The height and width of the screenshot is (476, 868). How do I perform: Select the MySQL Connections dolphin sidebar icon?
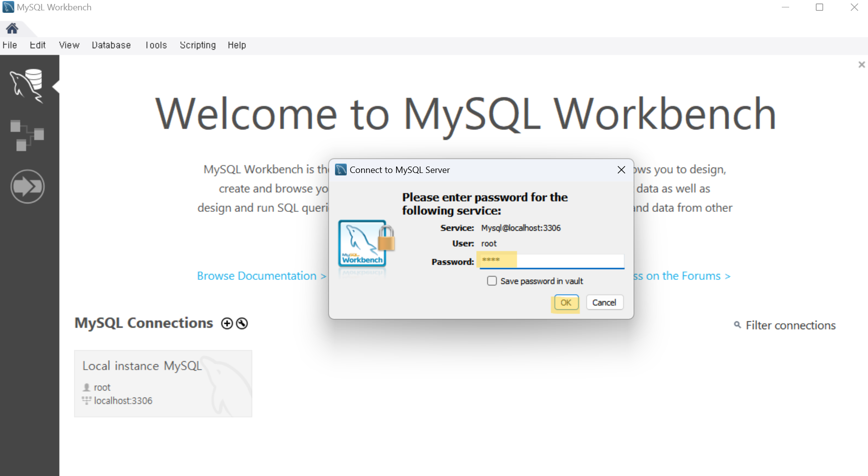pos(27,86)
